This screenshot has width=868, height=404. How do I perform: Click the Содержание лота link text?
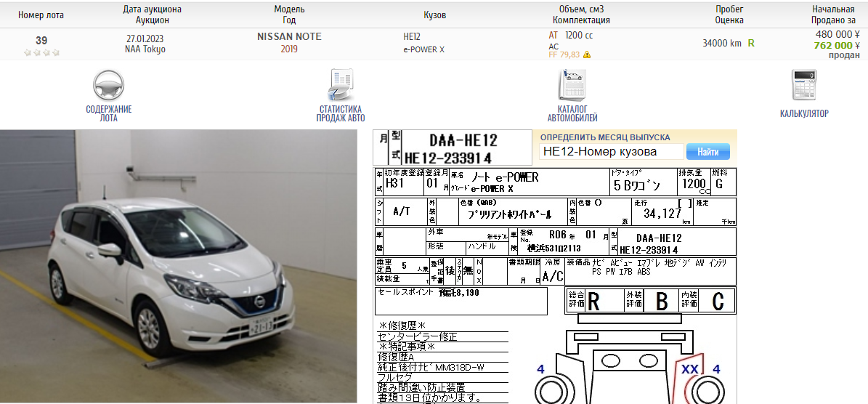pos(108,113)
